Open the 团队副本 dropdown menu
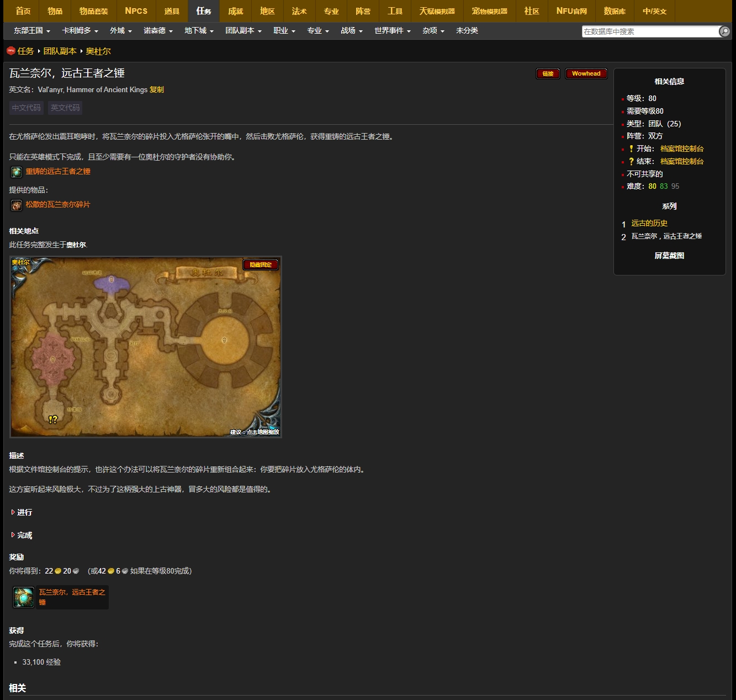This screenshot has height=700, width=736. click(243, 31)
